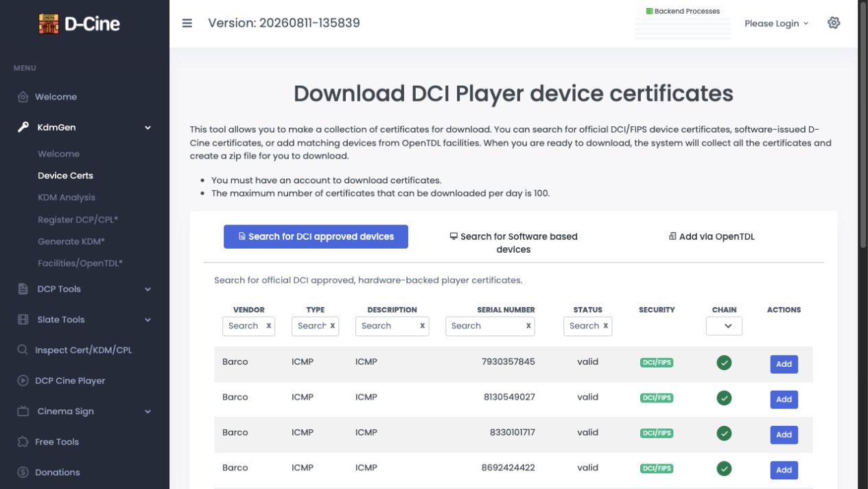868x489 pixels.
Task: Open Register DCP/CPL* submenu item
Action: 78,220
